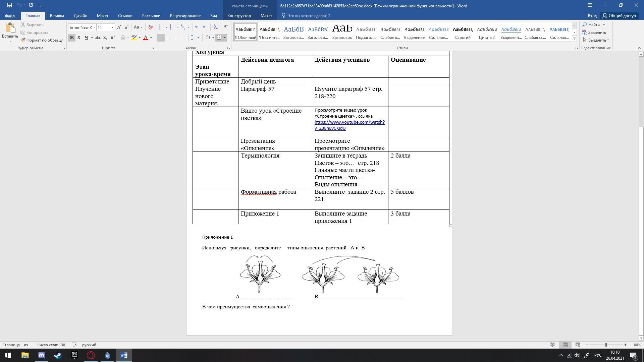
Task: Expand the Styles gallery list
Action: (x=574, y=39)
